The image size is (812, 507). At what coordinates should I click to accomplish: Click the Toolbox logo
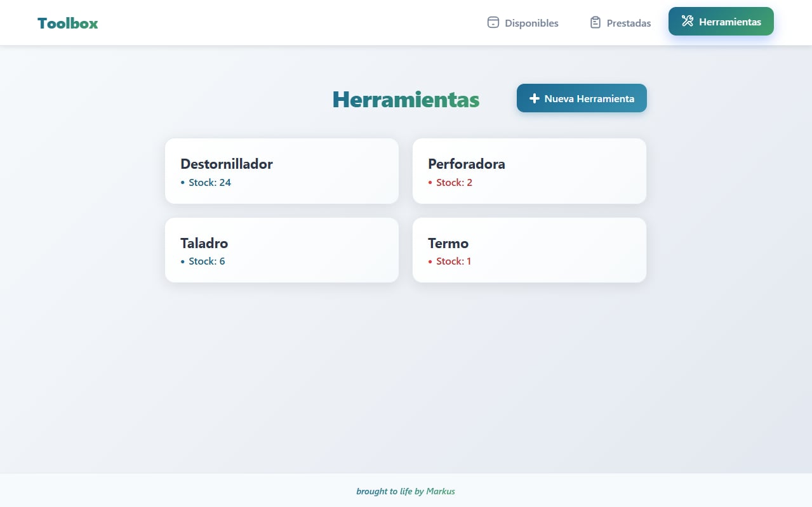(68, 23)
